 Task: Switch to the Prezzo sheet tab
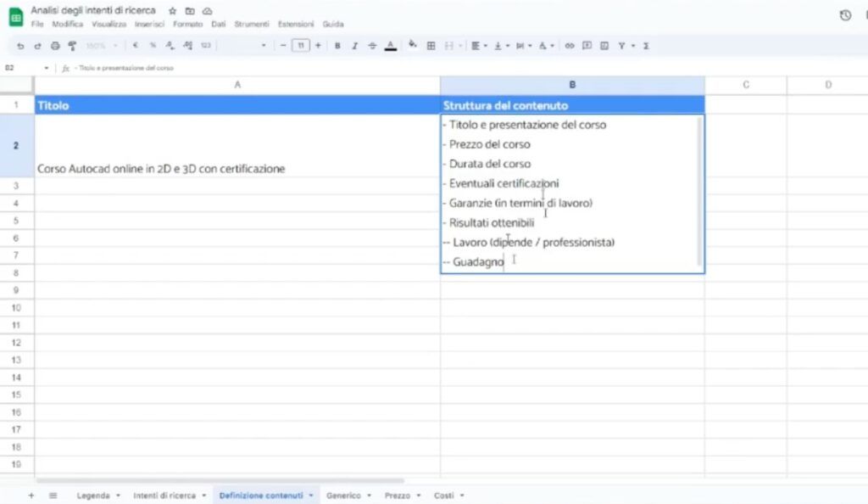click(398, 496)
